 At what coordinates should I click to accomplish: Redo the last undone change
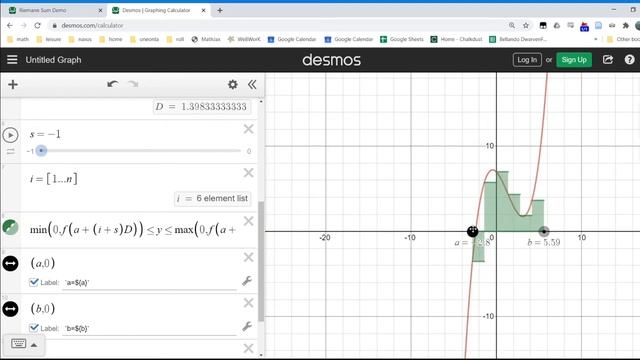coord(133,84)
